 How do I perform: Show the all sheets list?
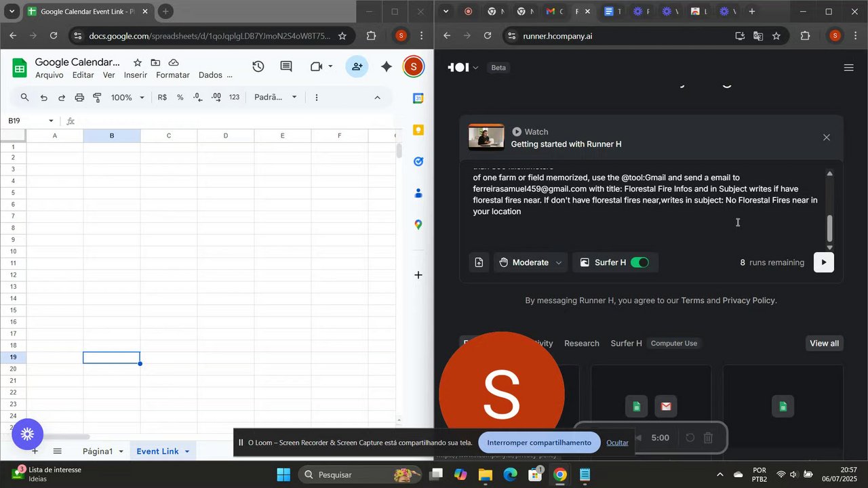pyautogui.click(x=58, y=451)
